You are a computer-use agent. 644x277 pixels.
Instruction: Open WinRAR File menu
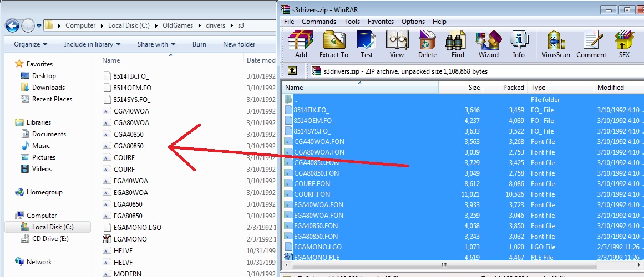(289, 22)
